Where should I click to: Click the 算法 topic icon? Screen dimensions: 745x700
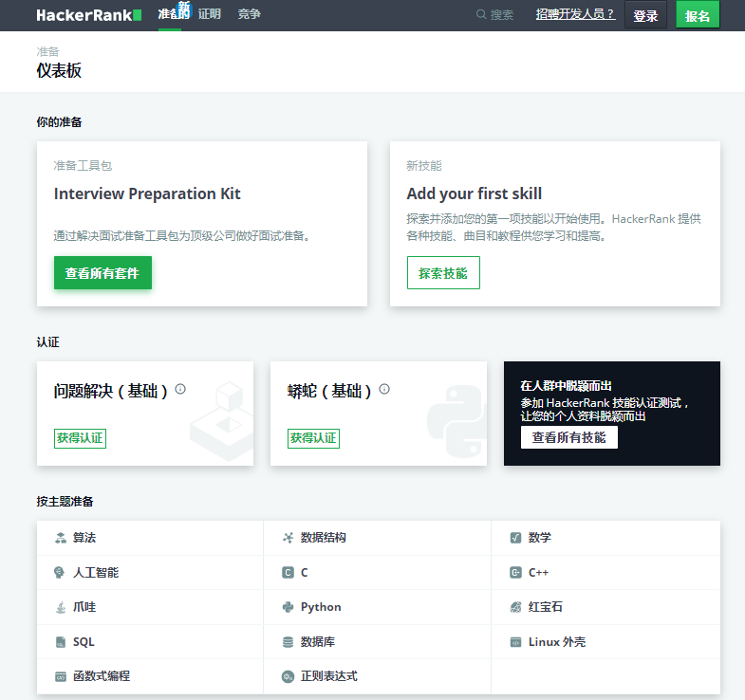(x=61, y=538)
